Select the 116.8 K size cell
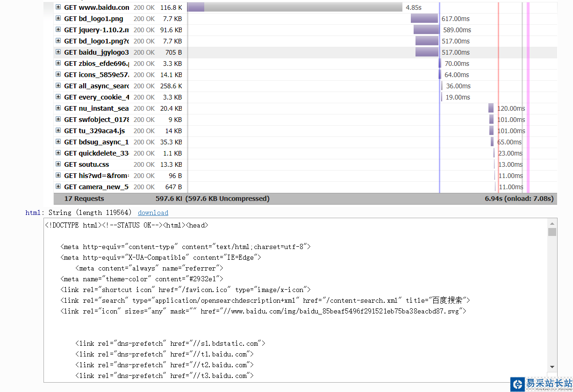573x392 pixels. 171,7
